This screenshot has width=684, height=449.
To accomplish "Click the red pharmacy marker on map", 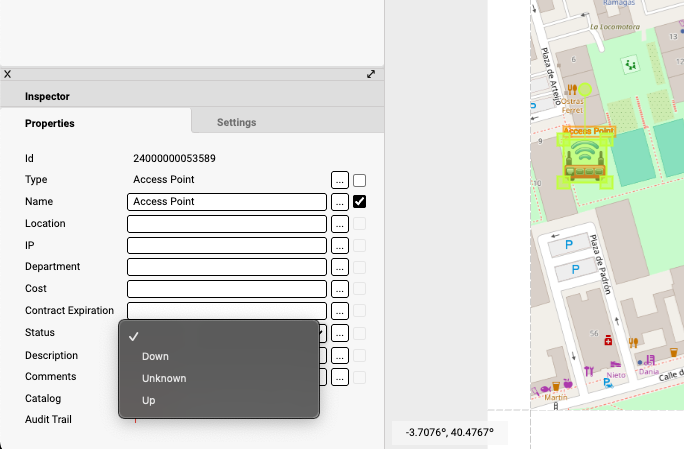I will click(609, 341).
